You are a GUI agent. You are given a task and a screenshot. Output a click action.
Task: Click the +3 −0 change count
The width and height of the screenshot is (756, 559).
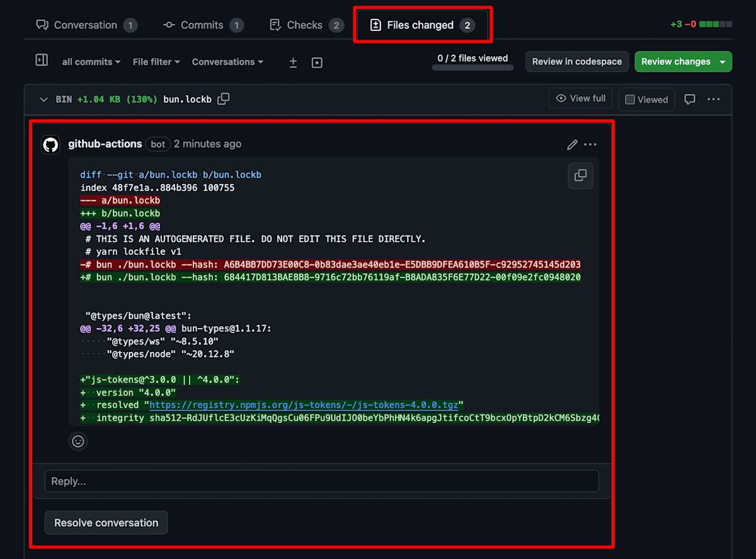[684, 25]
